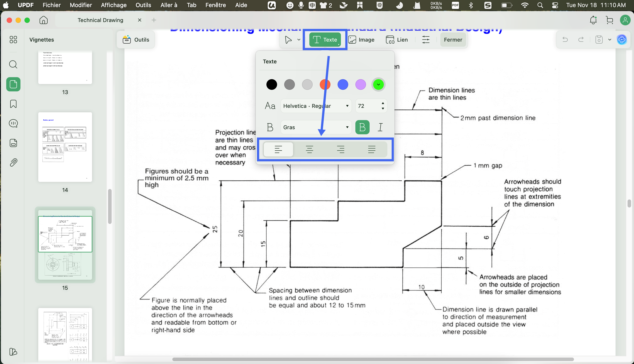
Task: Go to home screen icon
Action: (44, 20)
